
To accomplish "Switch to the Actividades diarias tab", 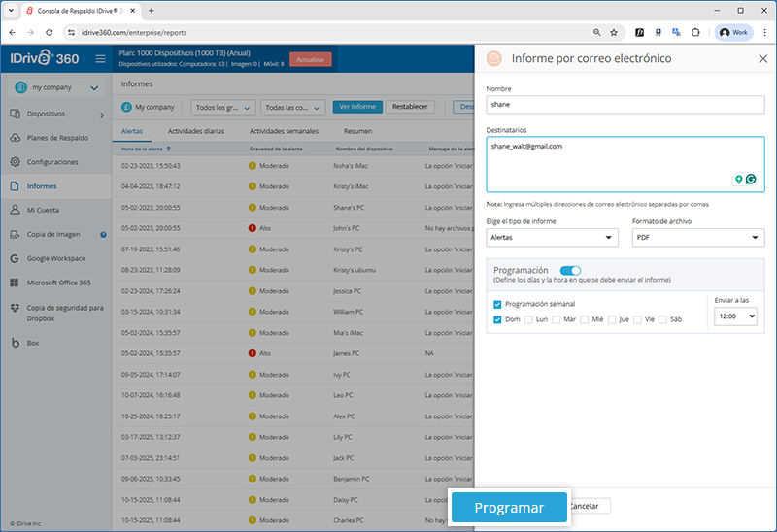I will click(195, 130).
